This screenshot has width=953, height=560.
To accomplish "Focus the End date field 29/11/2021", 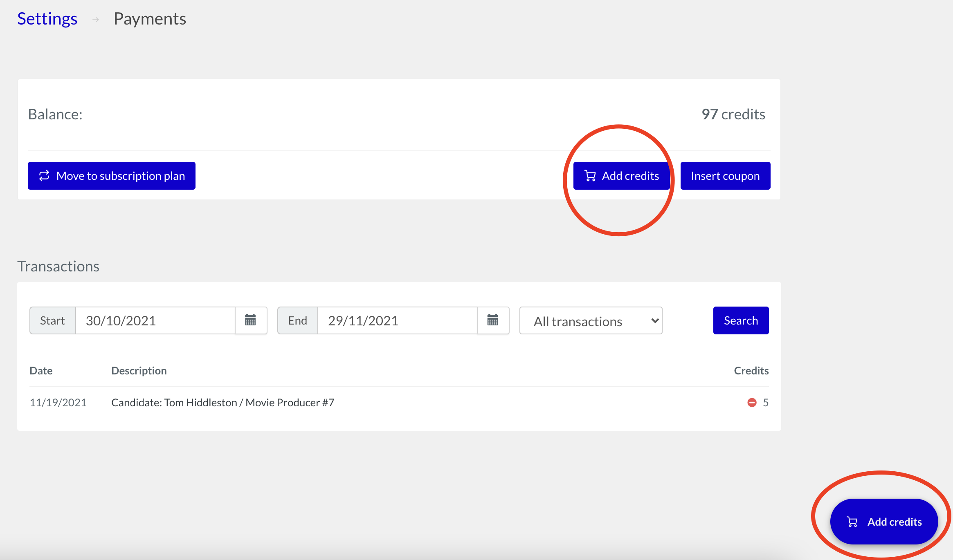I will tap(398, 320).
